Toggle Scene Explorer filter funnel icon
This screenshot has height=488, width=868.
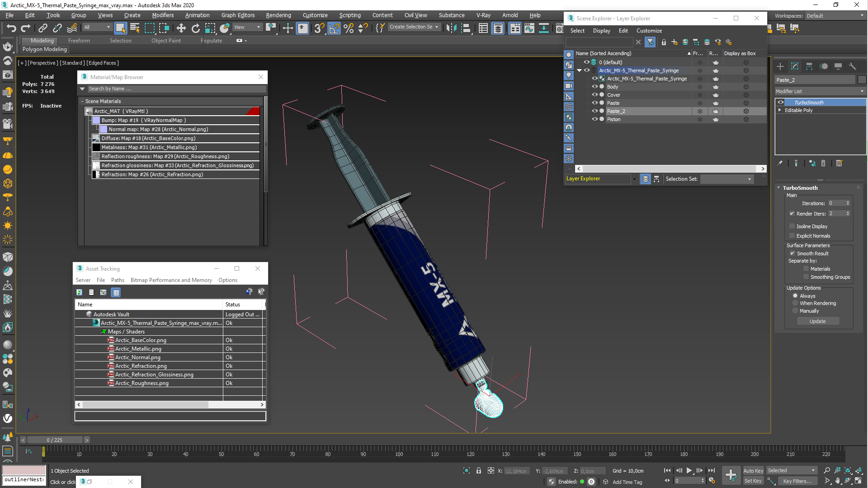[650, 42]
